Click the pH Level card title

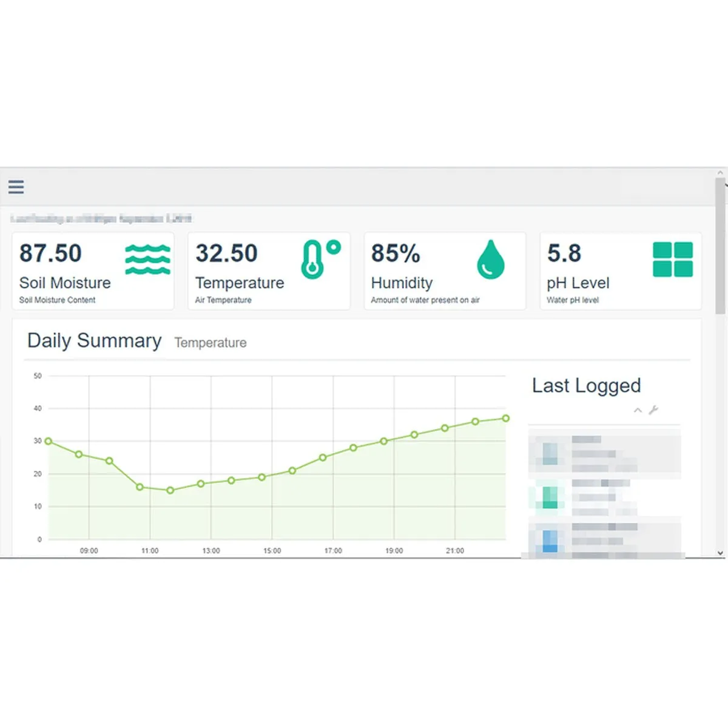click(x=578, y=283)
